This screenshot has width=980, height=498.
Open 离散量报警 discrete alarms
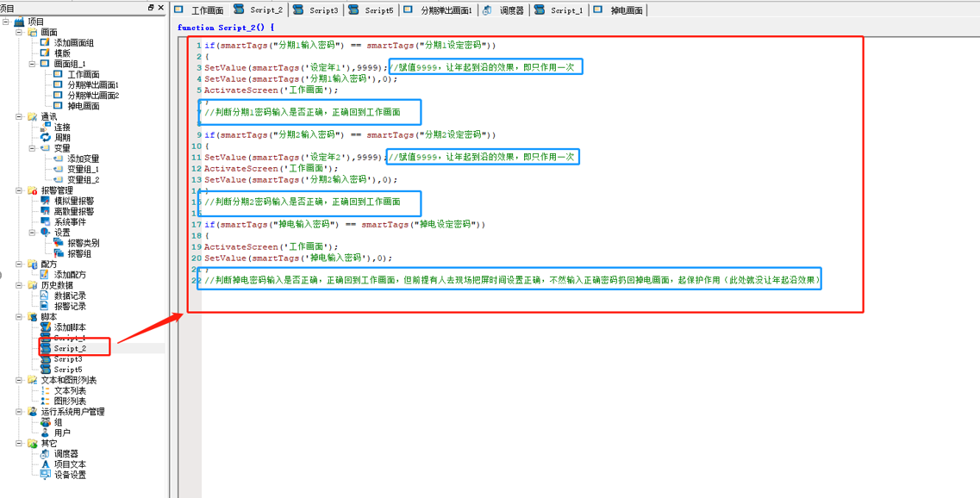click(74, 211)
